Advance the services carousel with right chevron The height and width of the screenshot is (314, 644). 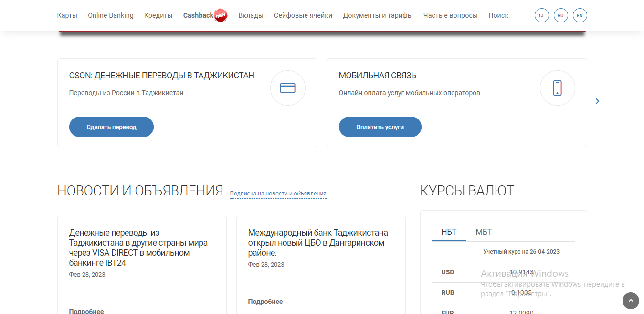[x=597, y=101]
